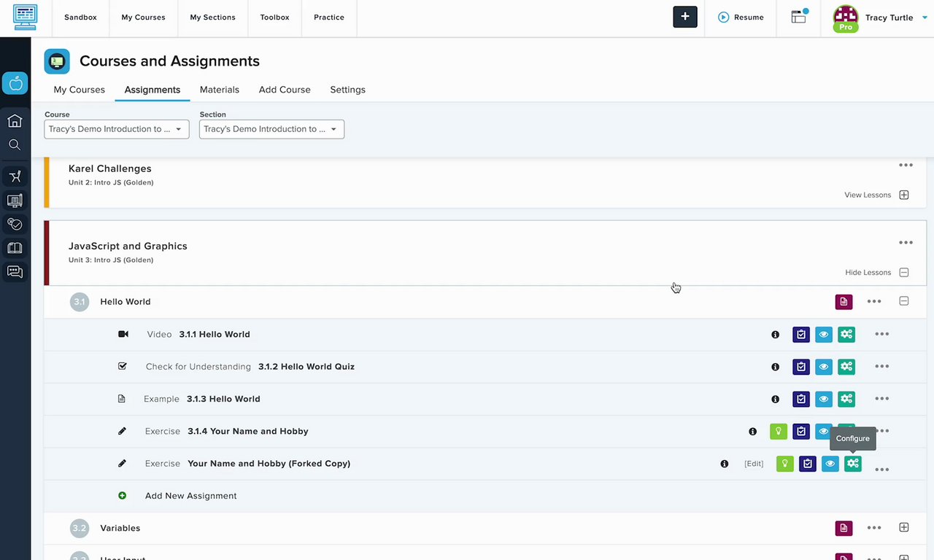The width and height of the screenshot is (934, 560).
Task: Open lesson plan icon for Variables
Action: 844,528
